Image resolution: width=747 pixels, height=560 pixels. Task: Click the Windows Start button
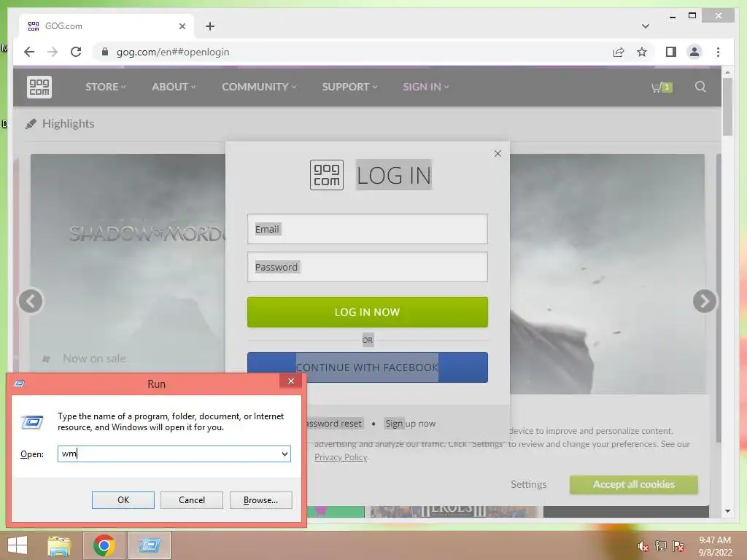(x=18, y=545)
